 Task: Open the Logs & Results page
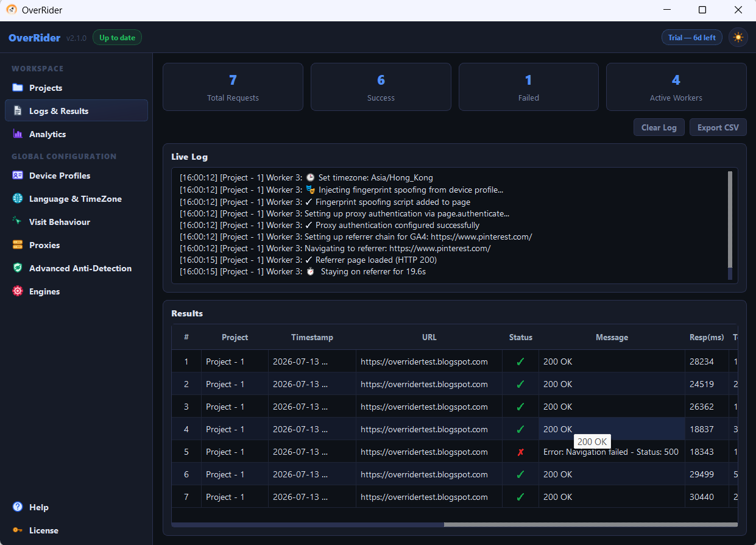click(x=76, y=111)
